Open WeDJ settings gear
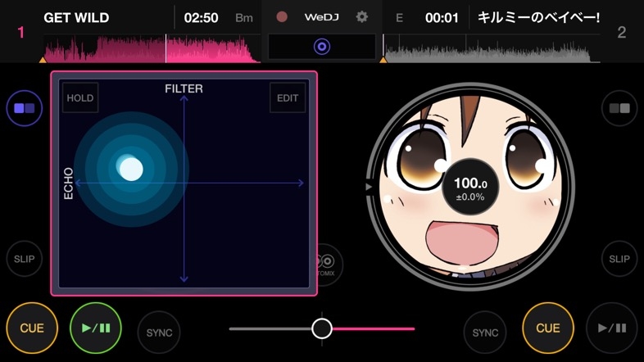The image size is (644, 362). (x=361, y=17)
